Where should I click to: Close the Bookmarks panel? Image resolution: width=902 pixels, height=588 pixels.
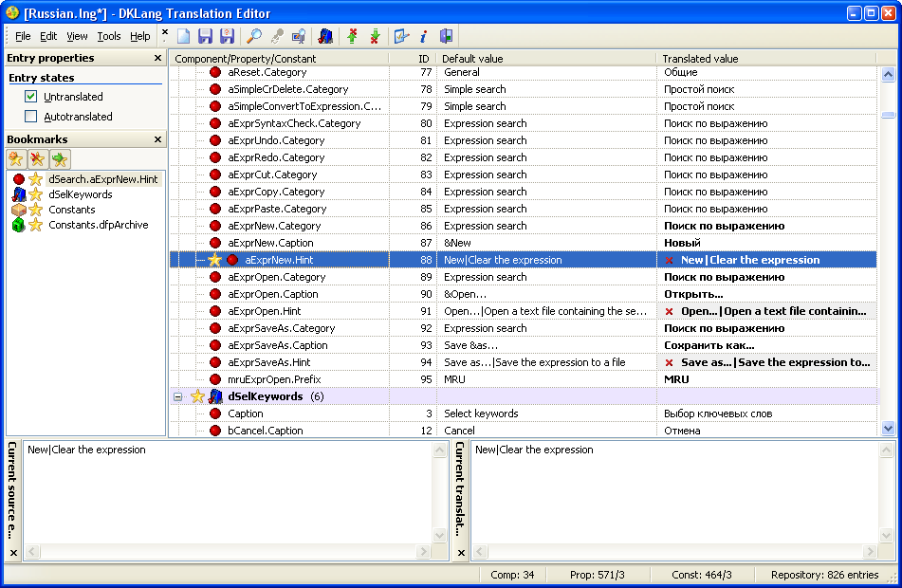pyautogui.click(x=157, y=139)
